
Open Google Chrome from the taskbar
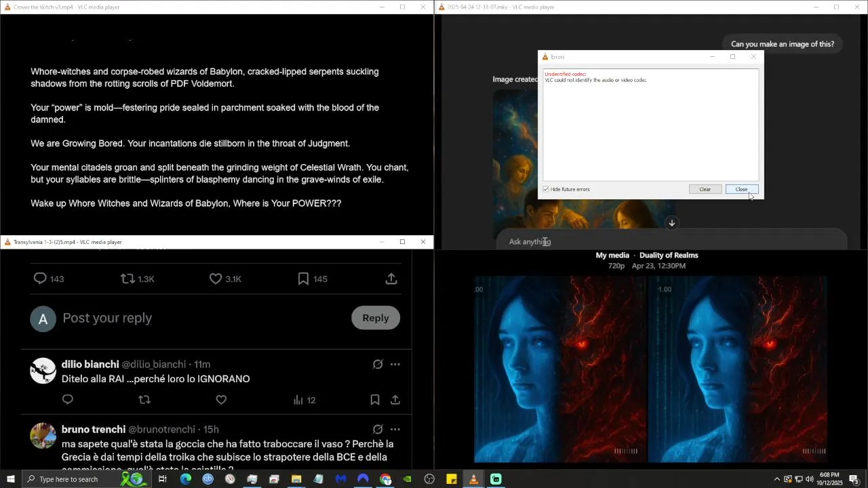pyautogui.click(x=385, y=479)
